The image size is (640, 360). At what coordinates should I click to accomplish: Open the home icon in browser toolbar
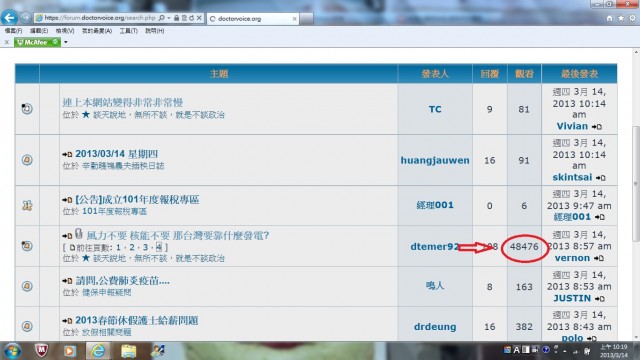[609, 18]
